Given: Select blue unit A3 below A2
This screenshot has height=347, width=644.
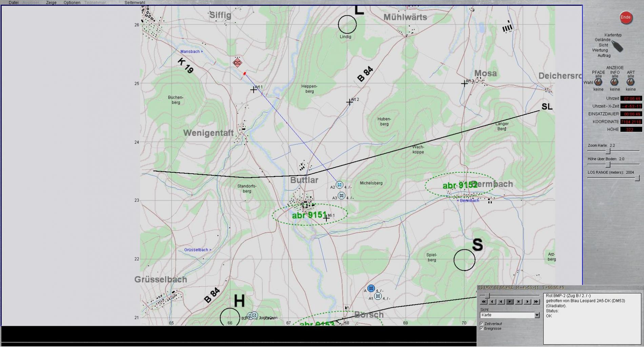Looking at the screenshot, I should pyautogui.click(x=342, y=196).
